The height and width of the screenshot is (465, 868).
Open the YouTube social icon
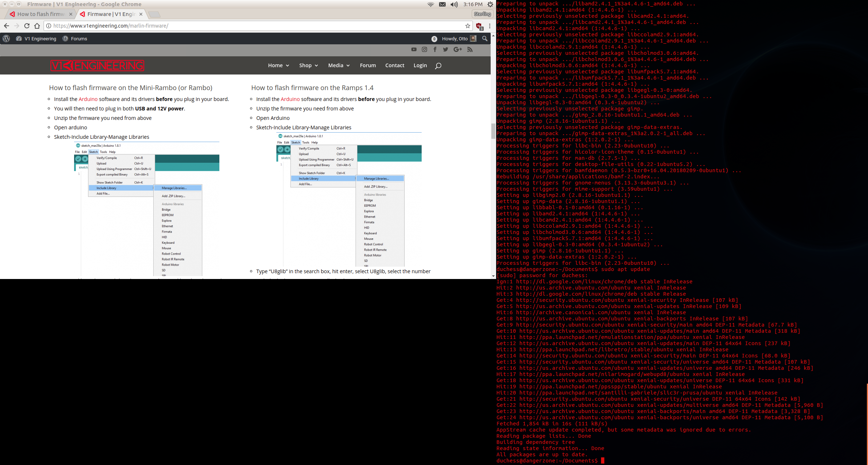(414, 49)
